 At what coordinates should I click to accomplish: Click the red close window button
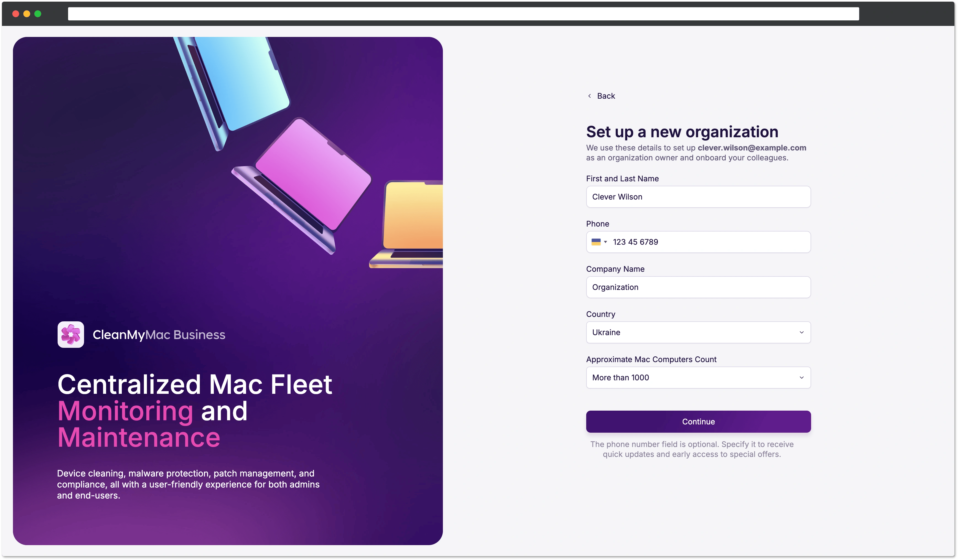[16, 14]
